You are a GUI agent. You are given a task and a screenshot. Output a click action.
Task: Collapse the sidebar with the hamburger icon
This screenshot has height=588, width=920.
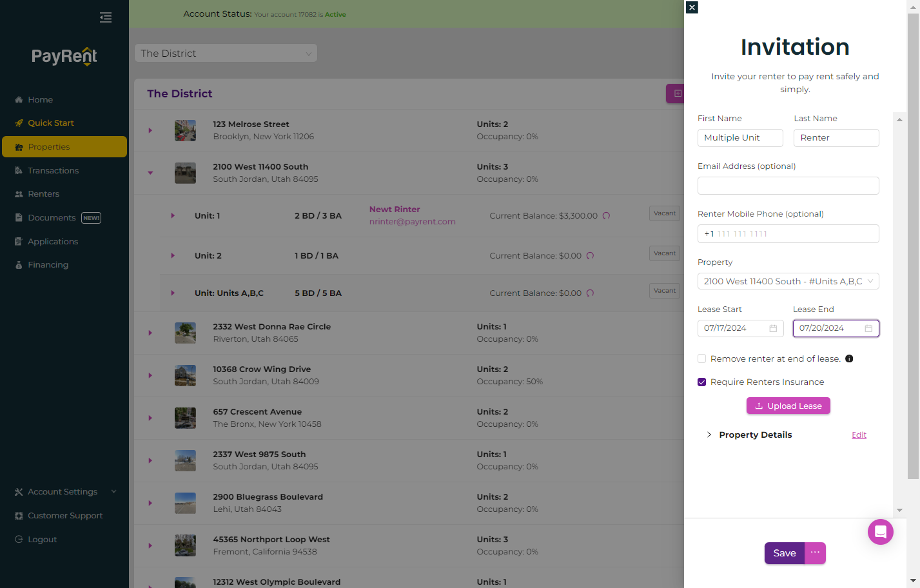click(106, 17)
